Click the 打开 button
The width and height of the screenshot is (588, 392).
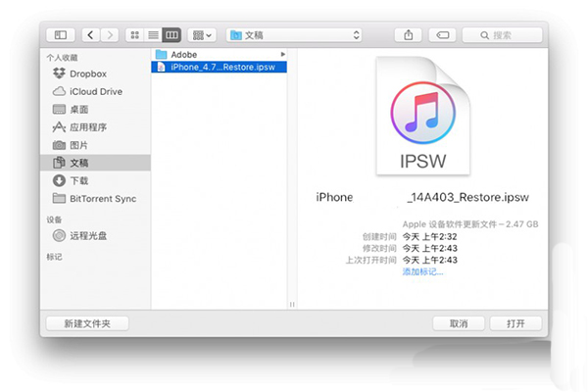click(x=515, y=323)
